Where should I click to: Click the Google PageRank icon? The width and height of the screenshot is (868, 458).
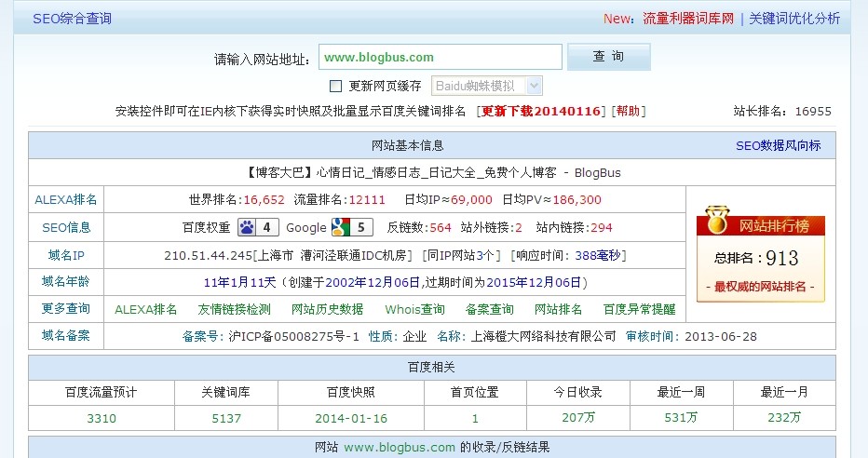tap(352, 227)
